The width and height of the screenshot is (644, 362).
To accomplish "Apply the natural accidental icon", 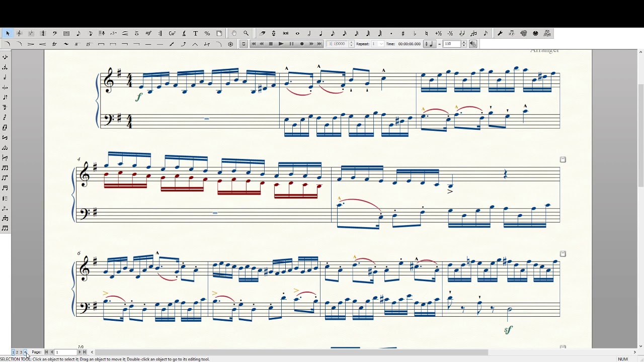I will click(426, 33).
